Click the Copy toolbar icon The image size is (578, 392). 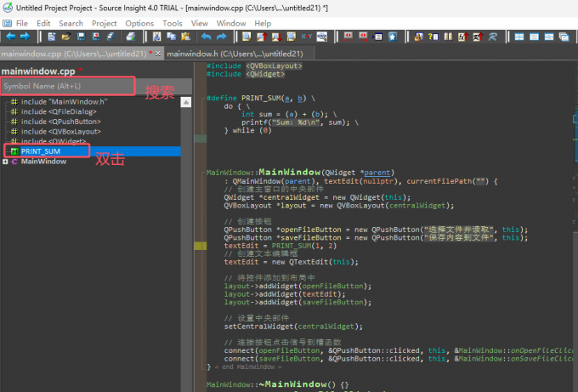pyautogui.click(x=172, y=37)
